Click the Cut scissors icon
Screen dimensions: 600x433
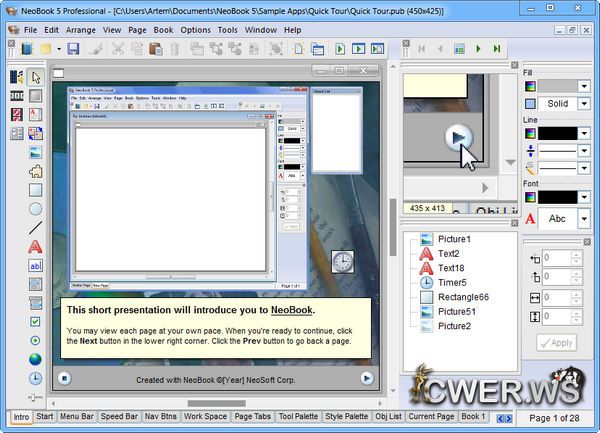(118, 48)
